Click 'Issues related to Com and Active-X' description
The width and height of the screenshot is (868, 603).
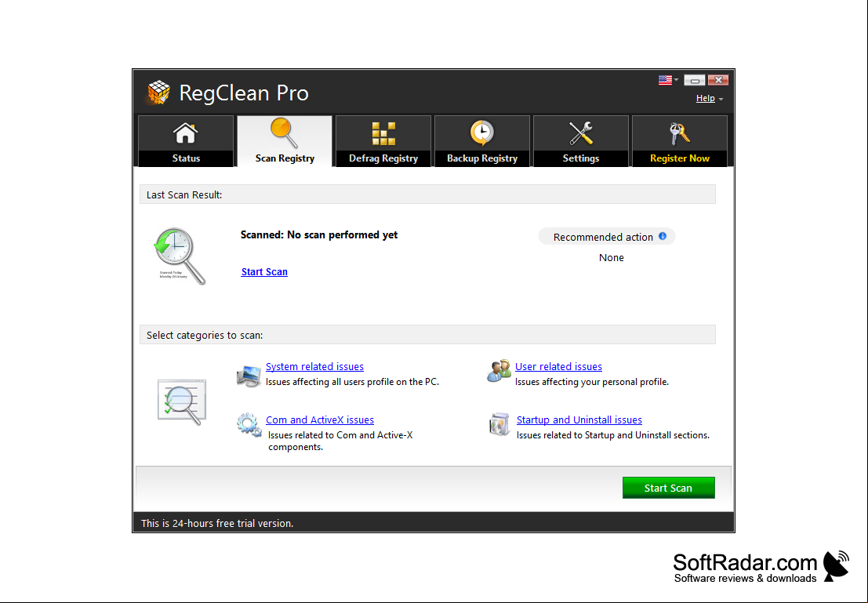(x=340, y=441)
